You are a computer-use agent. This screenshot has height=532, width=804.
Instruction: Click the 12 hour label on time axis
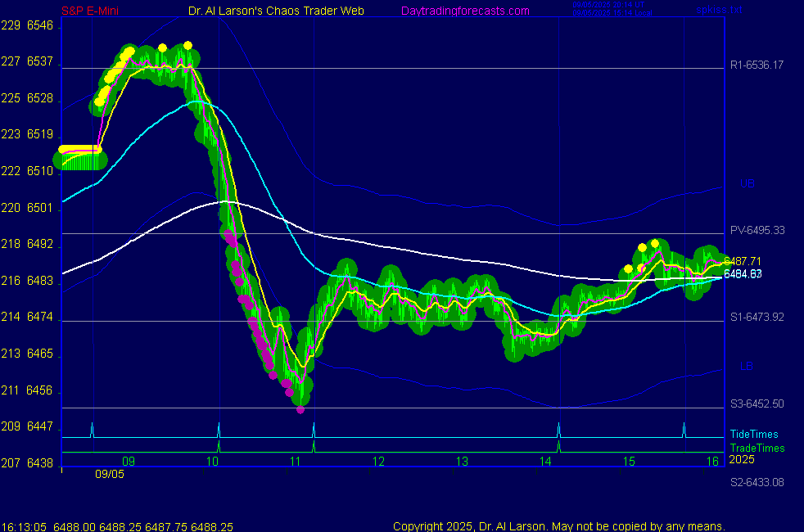pos(378,462)
